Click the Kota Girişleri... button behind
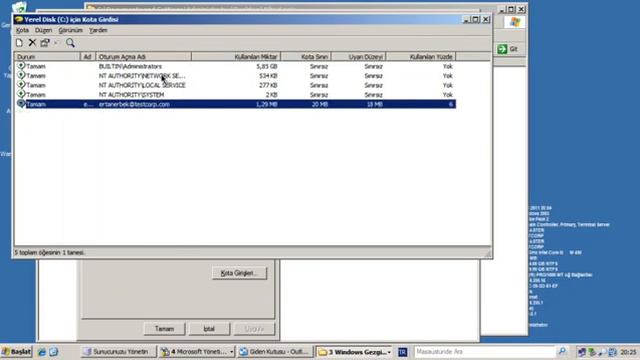 (x=239, y=273)
